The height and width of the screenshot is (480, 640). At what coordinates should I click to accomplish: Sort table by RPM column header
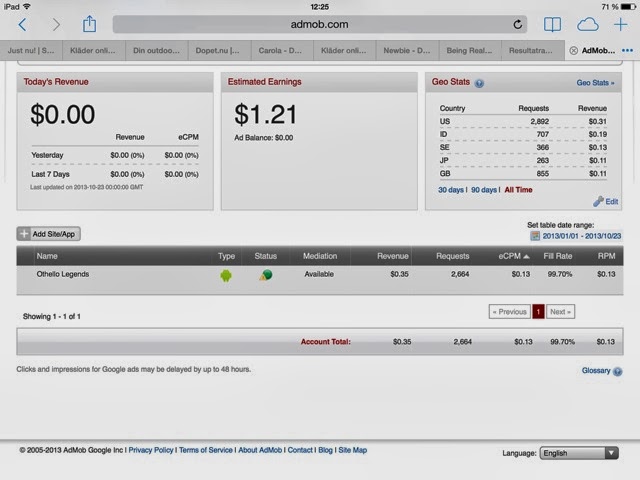click(607, 256)
